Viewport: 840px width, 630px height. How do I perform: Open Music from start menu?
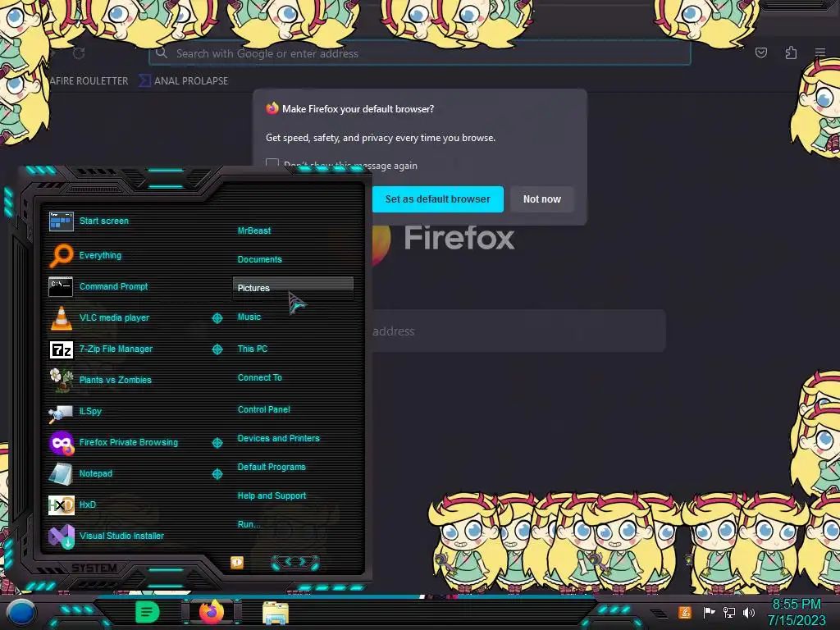pyautogui.click(x=249, y=317)
